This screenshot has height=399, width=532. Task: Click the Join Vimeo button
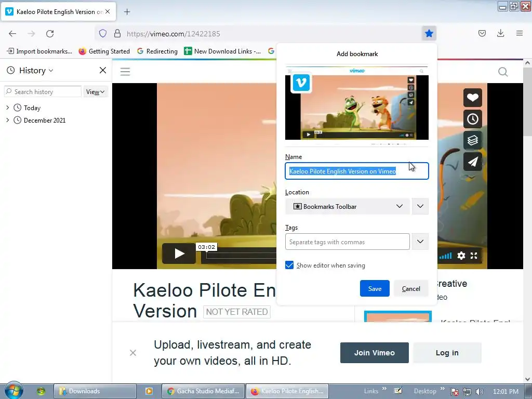click(x=374, y=353)
